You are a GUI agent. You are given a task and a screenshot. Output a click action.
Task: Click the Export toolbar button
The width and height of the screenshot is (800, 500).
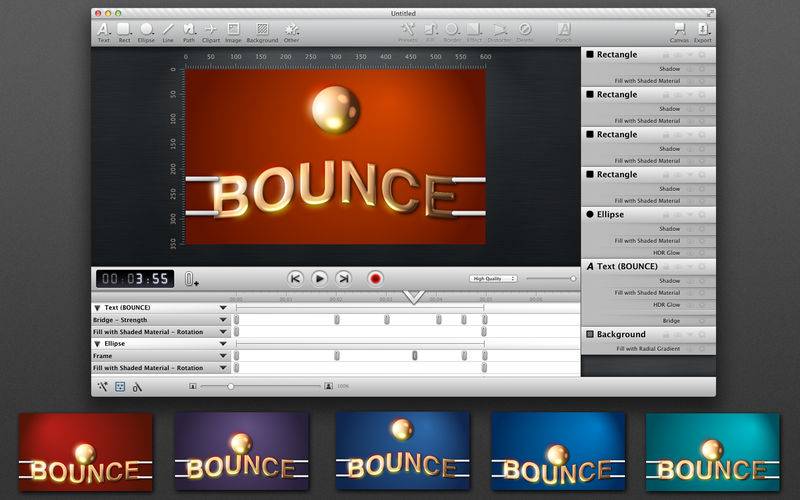pos(703,30)
